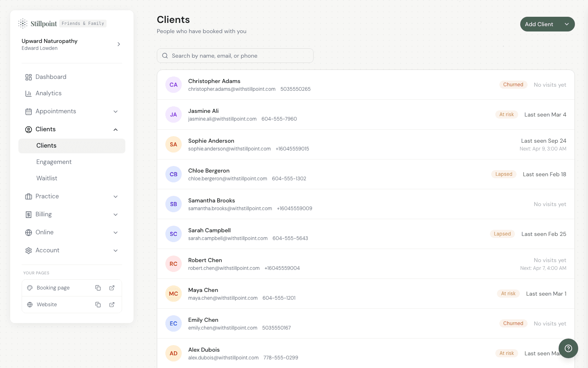The width and height of the screenshot is (588, 368).
Task: Open Website in a new tab via external-link icon
Action: point(112,305)
